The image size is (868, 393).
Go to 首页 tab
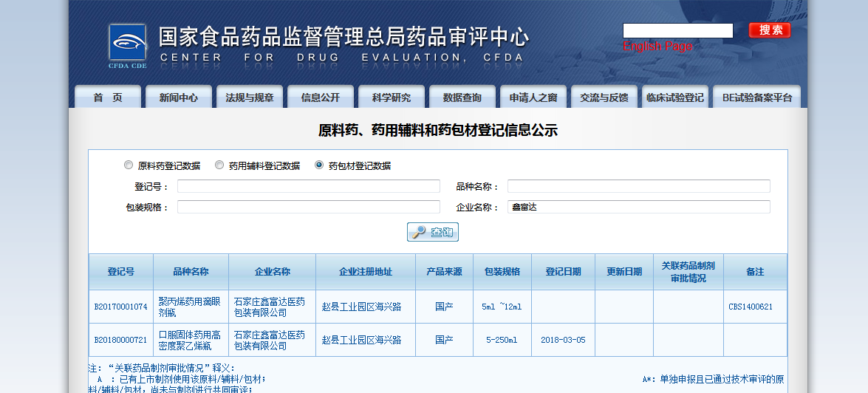108,98
